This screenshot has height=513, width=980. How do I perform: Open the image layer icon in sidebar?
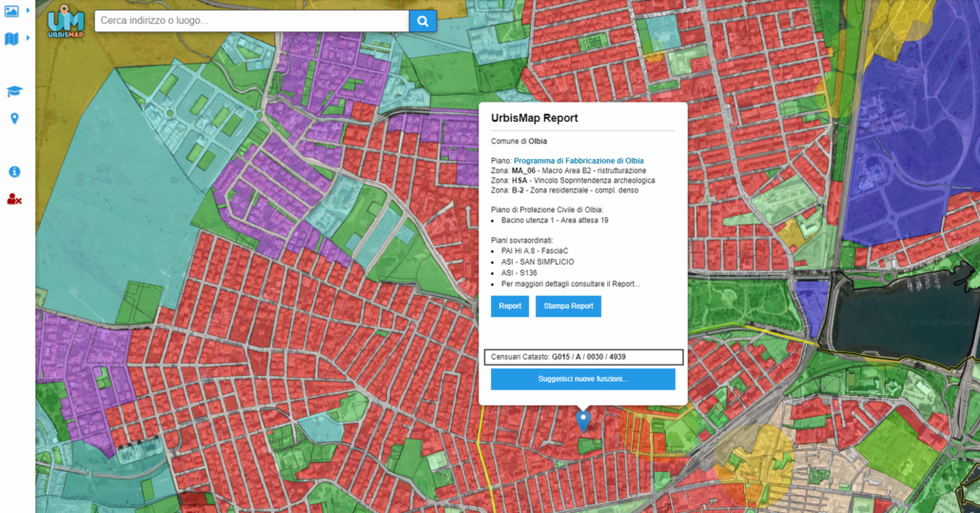(x=11, y=10)
